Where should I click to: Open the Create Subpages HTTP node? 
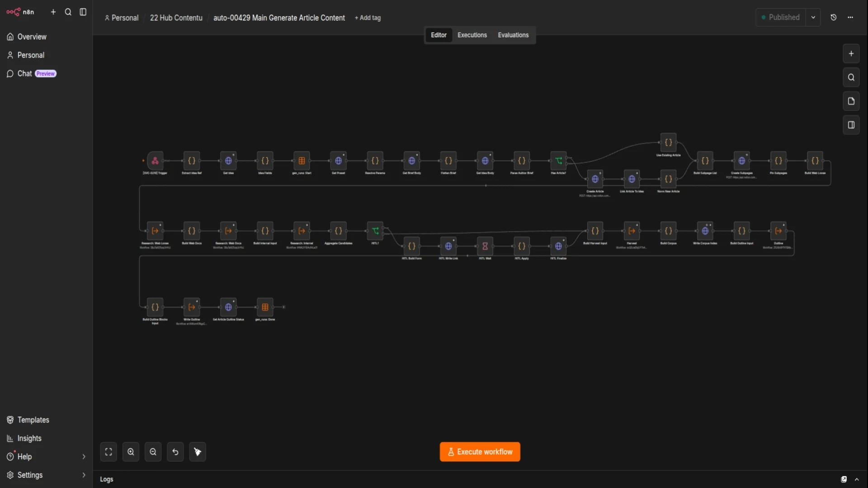(741, 161)
